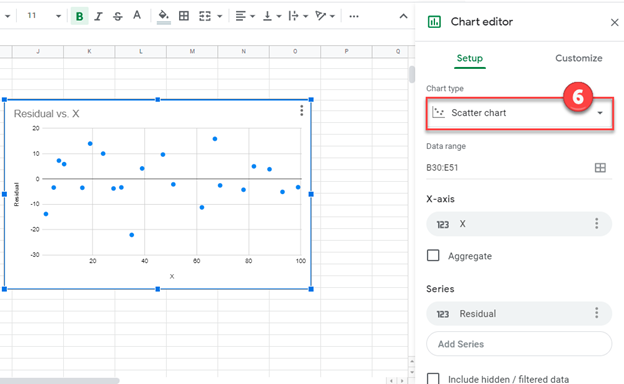Apply strikethrough formatting
Viewport: 624px width, 384px height.
[x=117, y=16]
